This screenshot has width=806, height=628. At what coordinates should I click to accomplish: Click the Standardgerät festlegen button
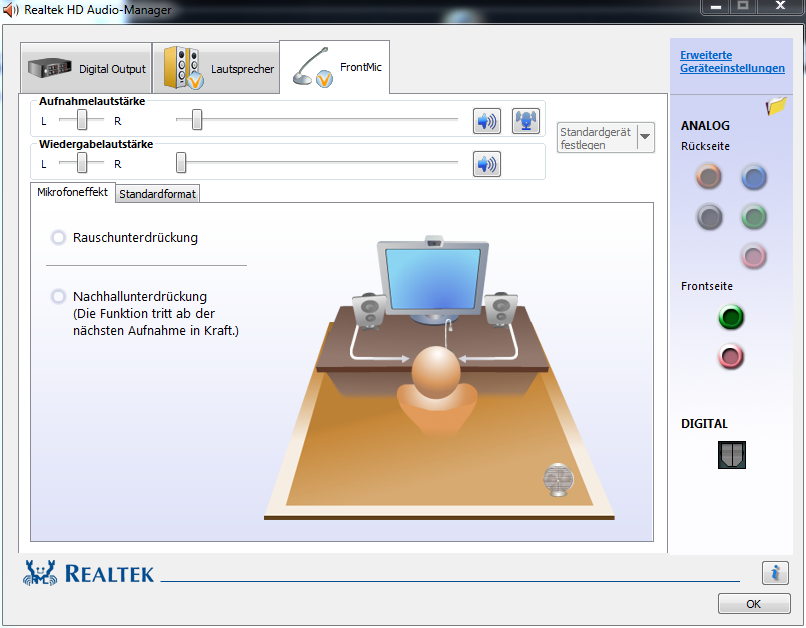[x=597, y=138]
